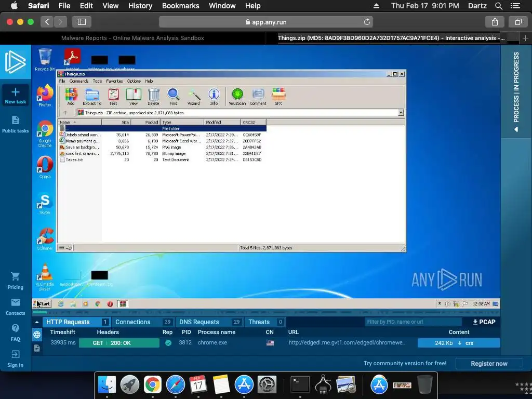The height and width of the screenshot is (399, 532).
Task: Open the edgedl.me.gvt1.com request URL
Action: [x=347, y=343]
